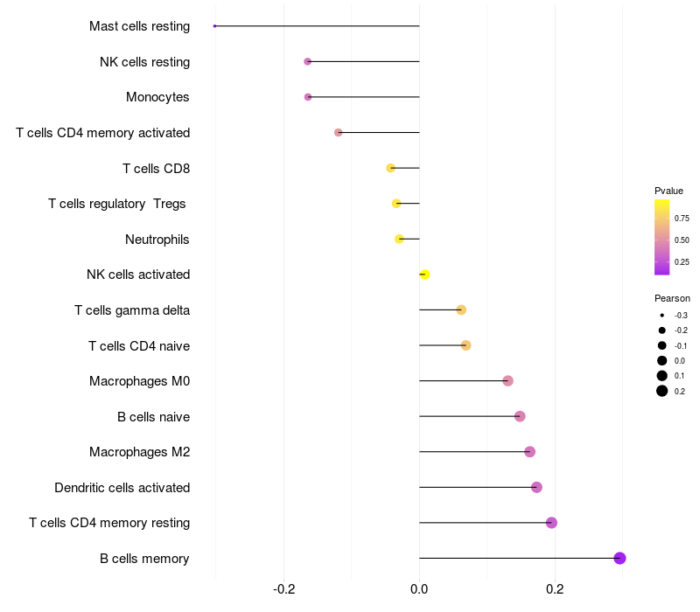Click the Neutrophils axis label

(157, 240)
